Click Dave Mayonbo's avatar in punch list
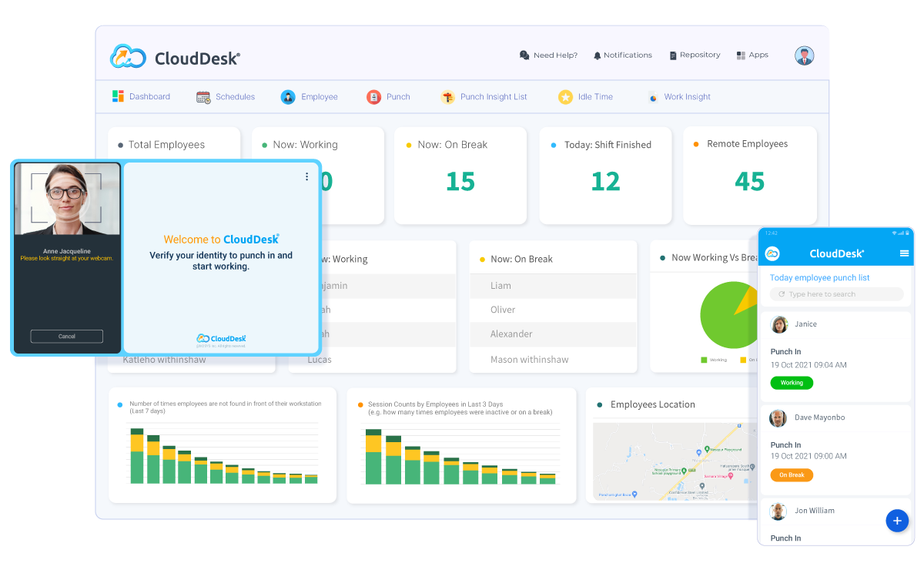 coord(778,417)
